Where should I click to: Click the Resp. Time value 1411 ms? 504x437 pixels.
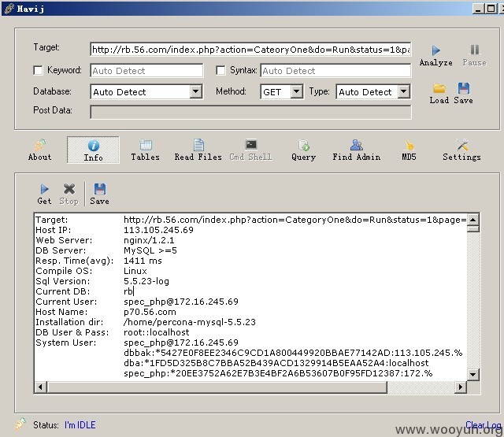(x=143, y=261)
